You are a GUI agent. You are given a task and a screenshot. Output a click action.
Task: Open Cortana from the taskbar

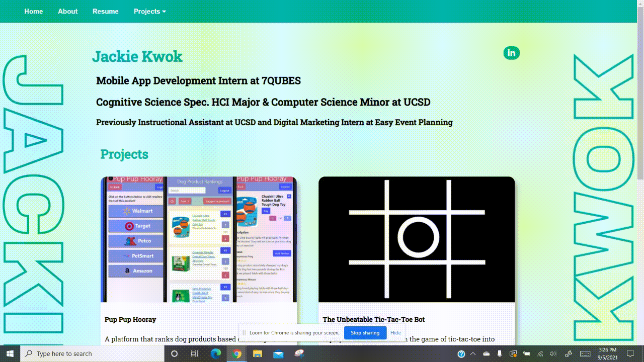click(x=175, y=353)
